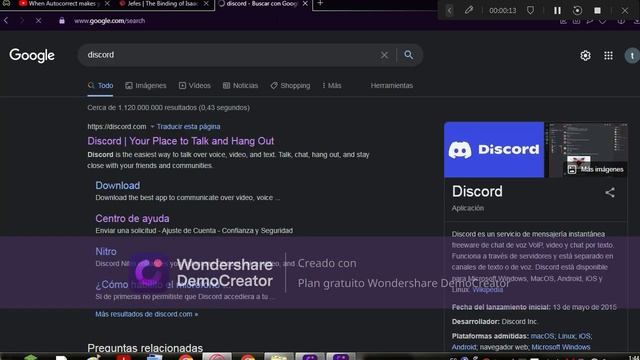
Task: Click the Preguntas relacionadas heading
Action: [145, 348]
